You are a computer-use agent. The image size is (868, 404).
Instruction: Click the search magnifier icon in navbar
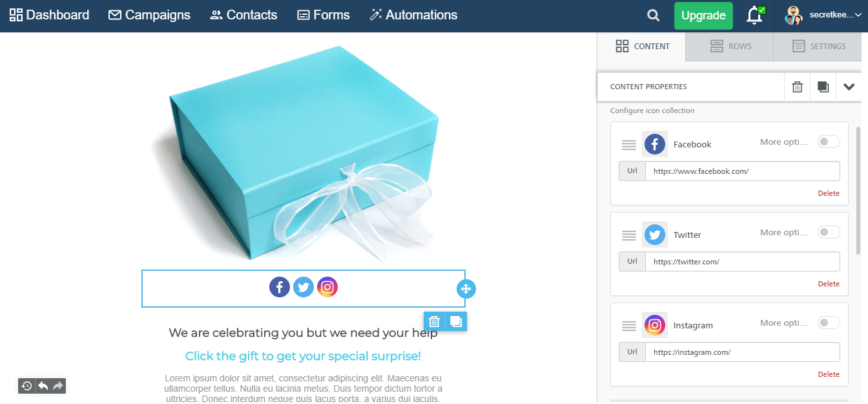pyautogui.click(x=654, y=16)
